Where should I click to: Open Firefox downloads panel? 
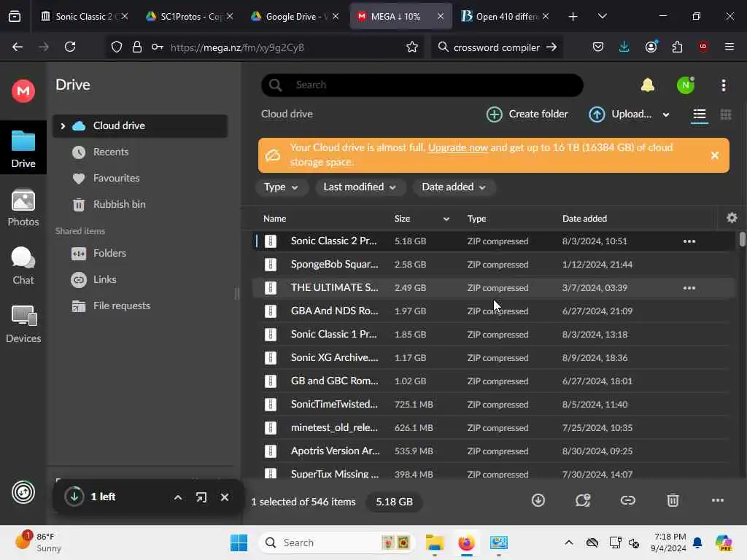[624, 47]
